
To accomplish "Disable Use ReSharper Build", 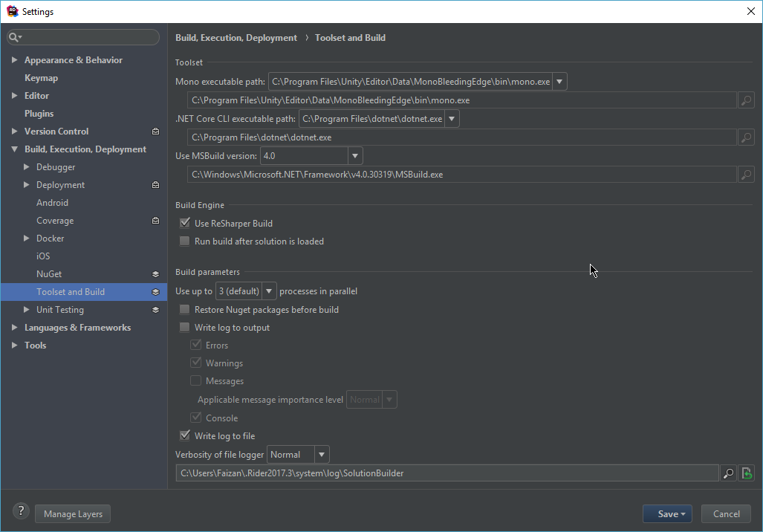I will click(184, 223).
